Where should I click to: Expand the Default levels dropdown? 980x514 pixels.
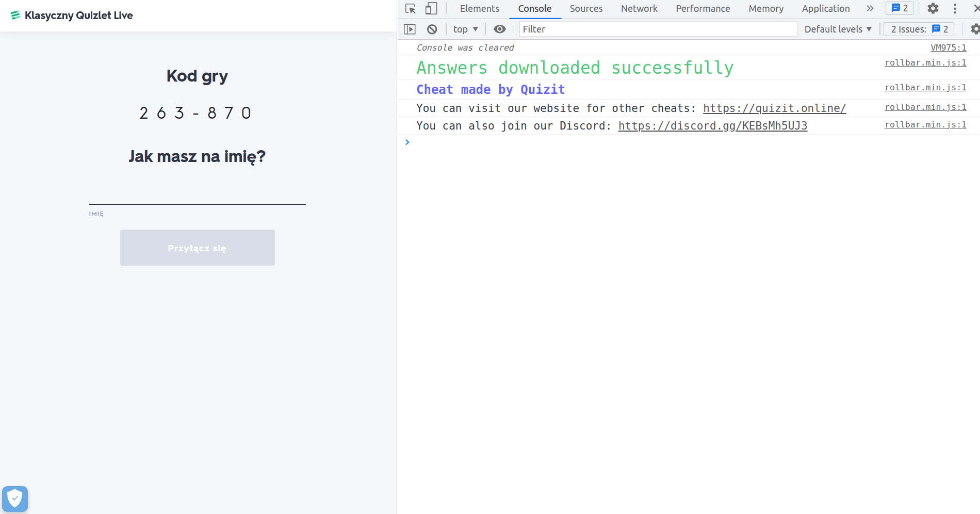click(x=838, y=29)
